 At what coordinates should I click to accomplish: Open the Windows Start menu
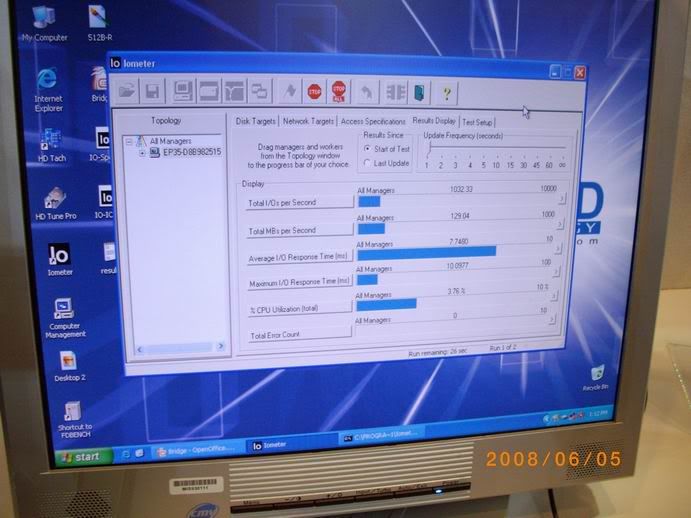point(80,456)
